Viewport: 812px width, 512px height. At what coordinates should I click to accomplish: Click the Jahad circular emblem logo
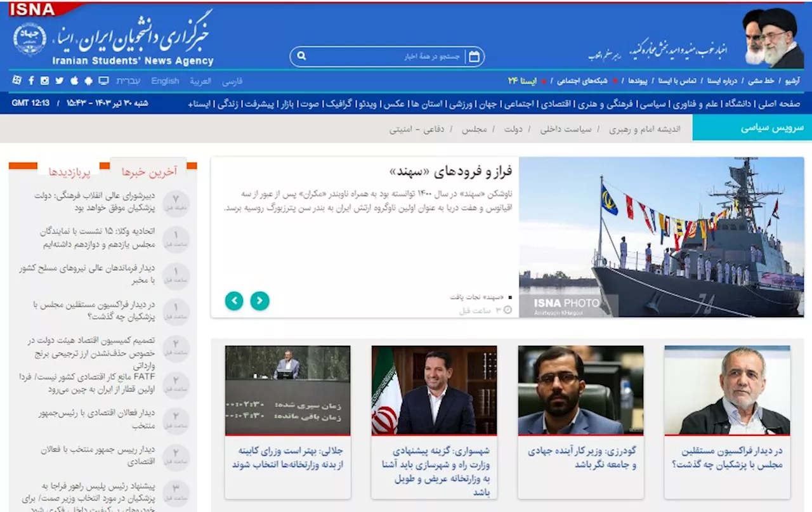pyautogui.click(x=30, y=39)
